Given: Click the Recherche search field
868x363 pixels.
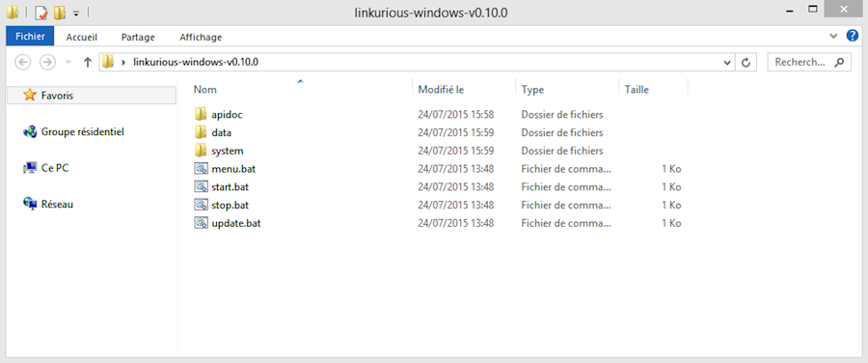Looking at the screenshot, I should [800, 62].
